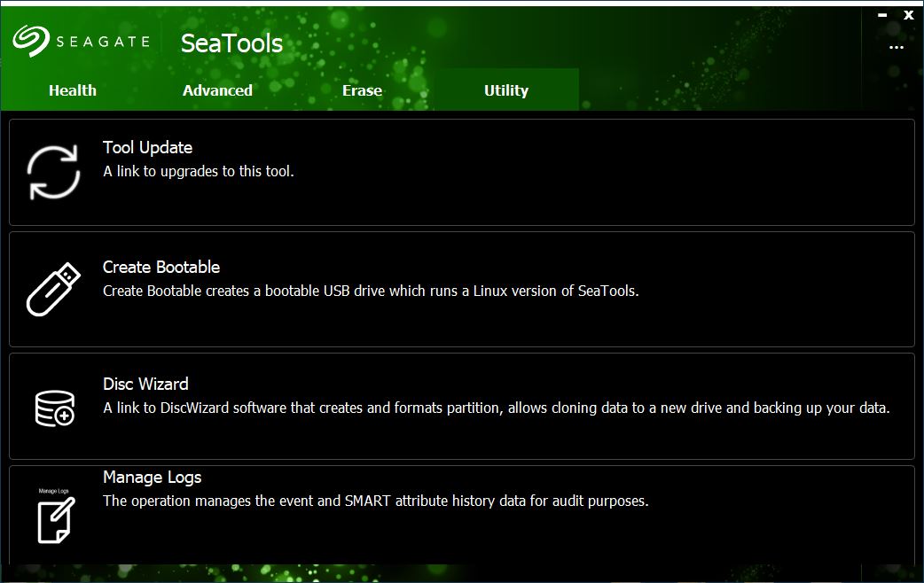Click the Manage Logs title
The image size is (924, 583).
tap(152, 477)
